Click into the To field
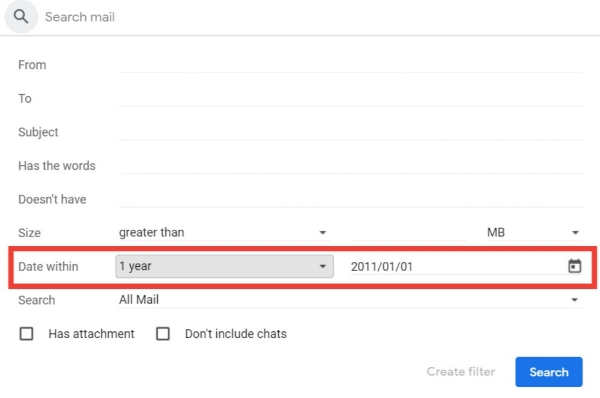Image resolution: width=600 pixels, height=398 pixels. pyautogui.click(x=350, y=98)
